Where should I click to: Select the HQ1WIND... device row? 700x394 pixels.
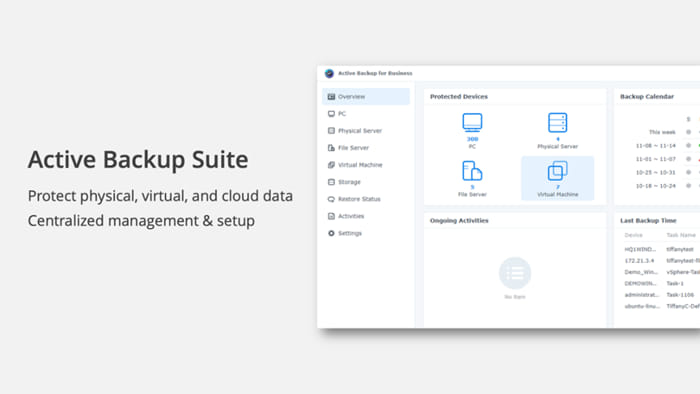(x=661, y=249)
